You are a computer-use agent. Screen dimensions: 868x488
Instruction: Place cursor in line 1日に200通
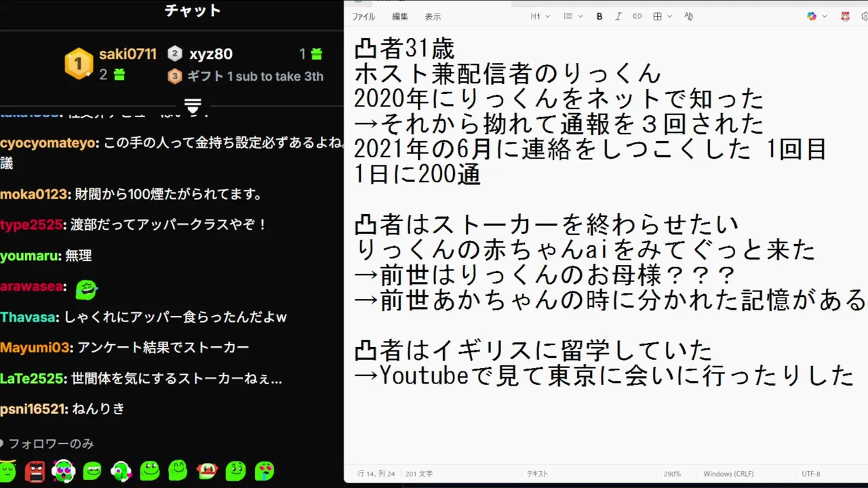pyautogui.click(x=418, y=174)
